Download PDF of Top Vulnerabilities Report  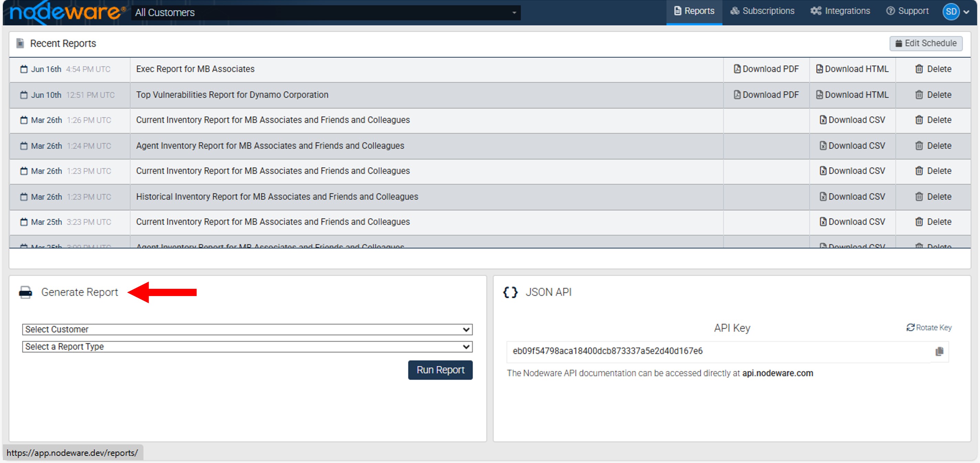[766, 95]
